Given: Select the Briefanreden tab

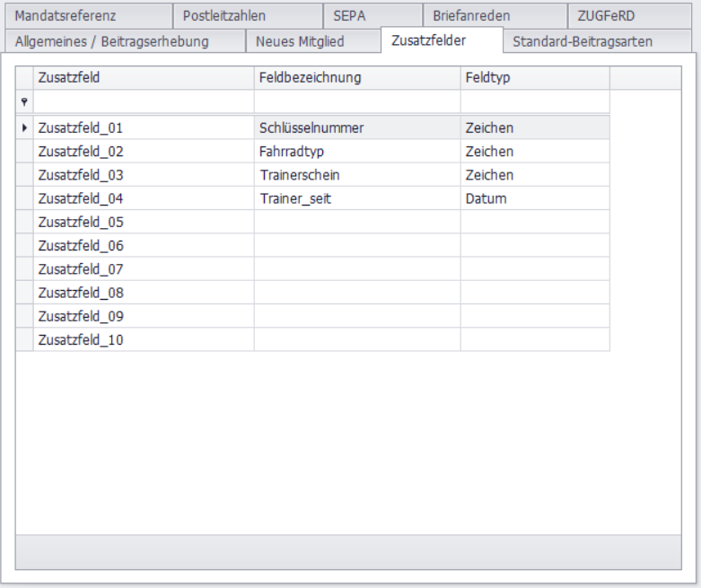Looking at the screenshot, I should [x=471, y=15].
